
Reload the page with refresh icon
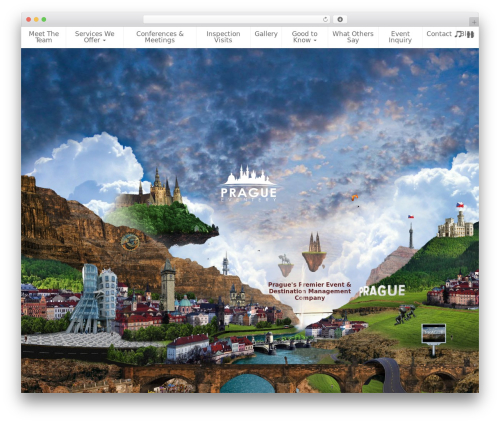[x=325, y=20]
